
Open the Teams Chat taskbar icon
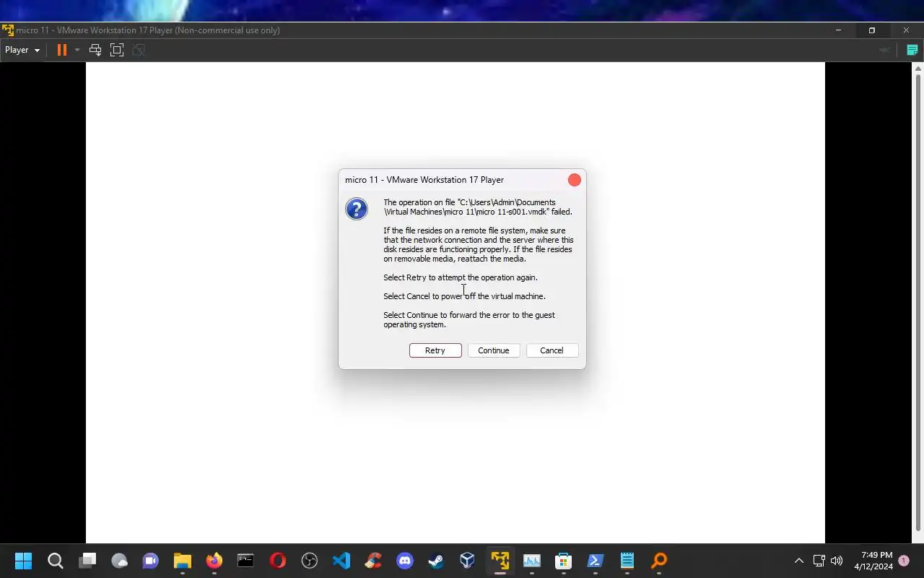(151, 561)
